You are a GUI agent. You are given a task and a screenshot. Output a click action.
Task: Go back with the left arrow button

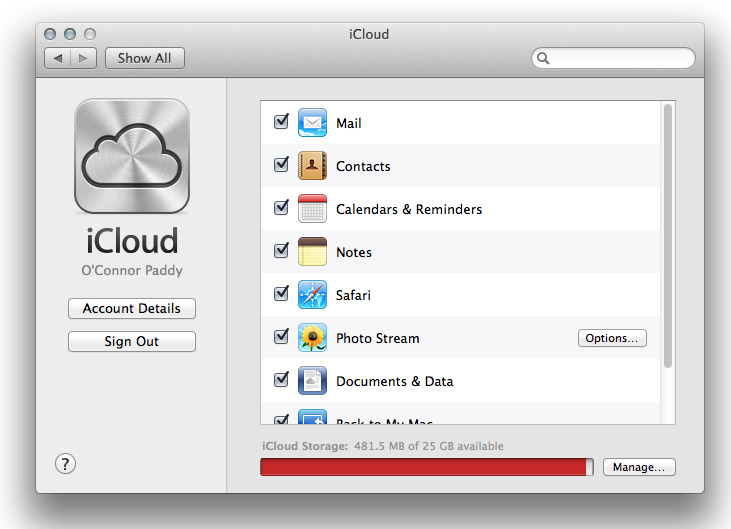pyautogui.click(x=58, y=58)
